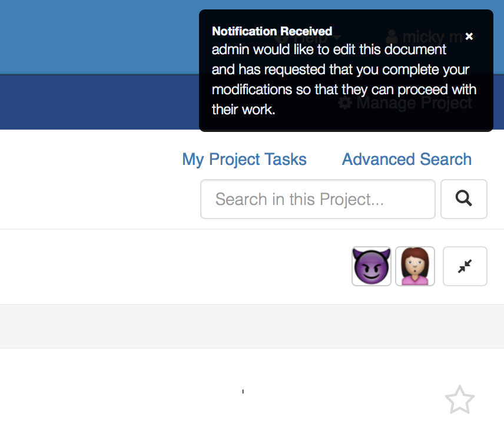
Task: Open the My Project Tasks link
Action: tap(244, 160)
